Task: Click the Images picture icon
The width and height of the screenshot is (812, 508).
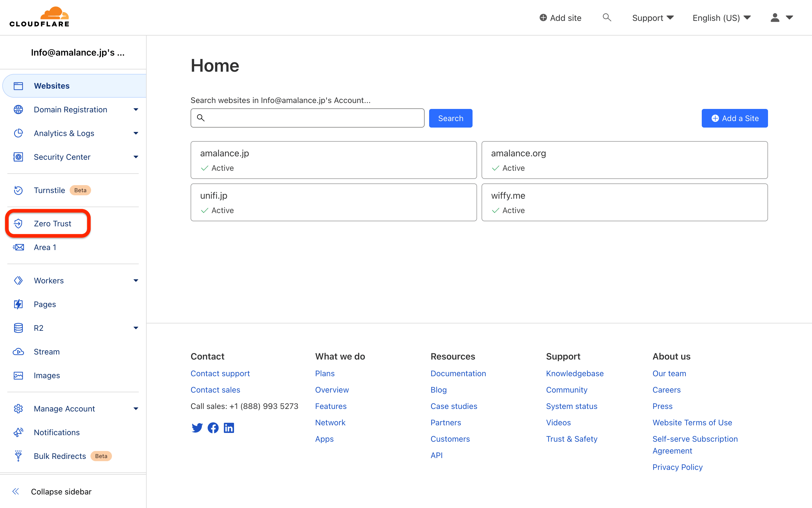Action: point(18,375)
